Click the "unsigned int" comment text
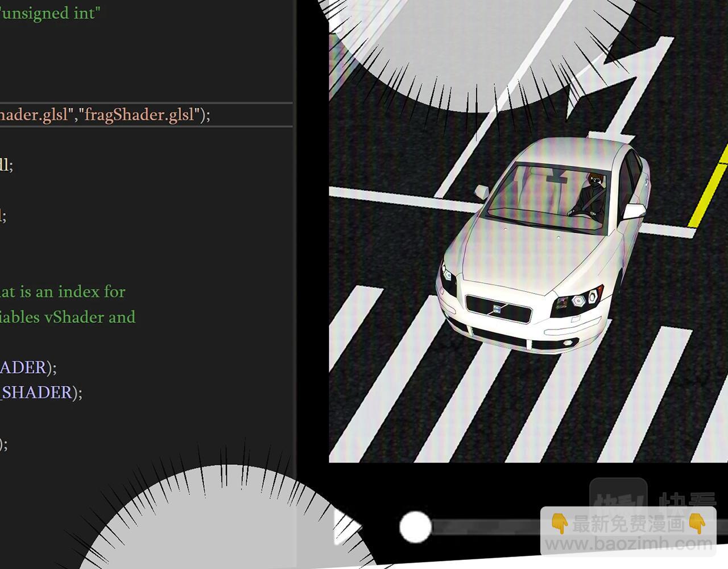 [x=50, y=13]
